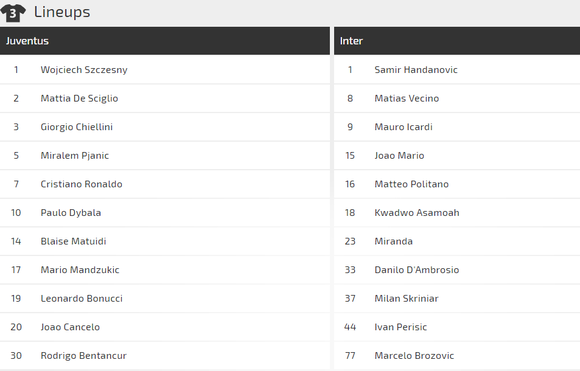Screen dimensions: 580x371
Task: Click on Cristiano Ronaldo's name
Action: tap(81, 184)
